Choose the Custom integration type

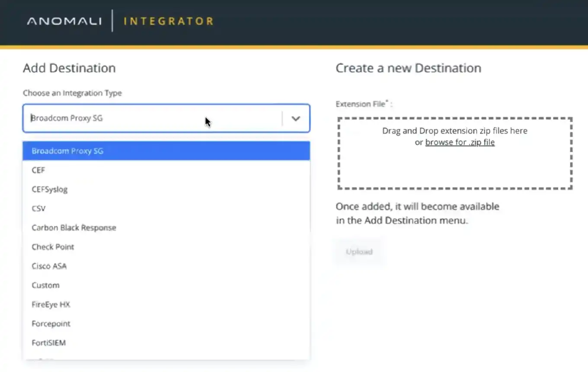(166, 285)
